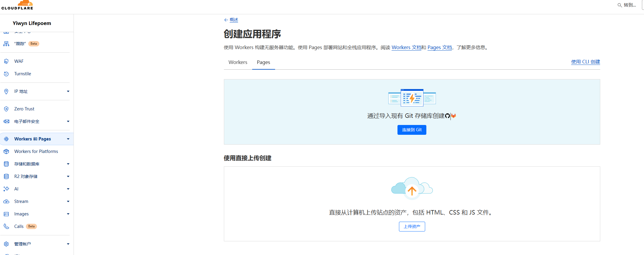This screenshot has height=255, width=644.
Task: Click the Beta badge next to 跟踪
Action: pos(34,44)
